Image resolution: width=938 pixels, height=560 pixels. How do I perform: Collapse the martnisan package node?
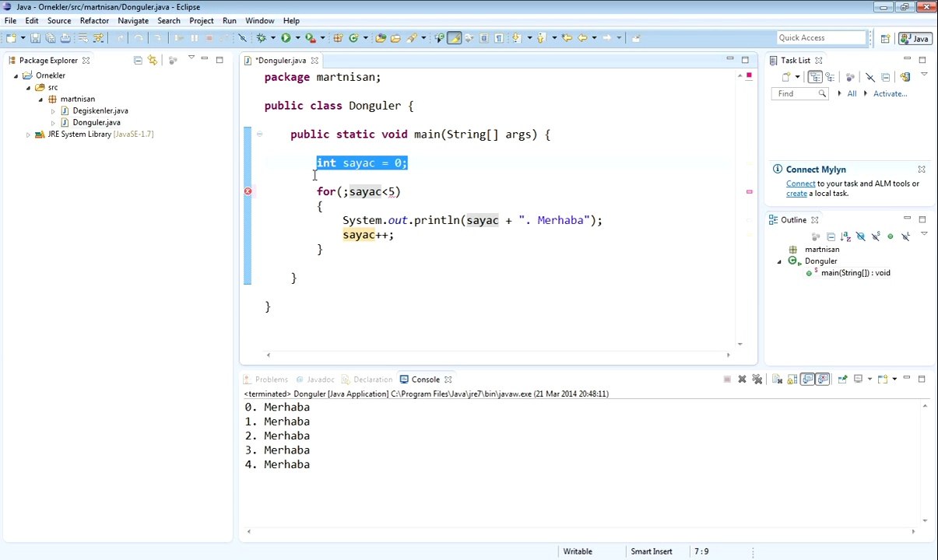tap(40, 99)
